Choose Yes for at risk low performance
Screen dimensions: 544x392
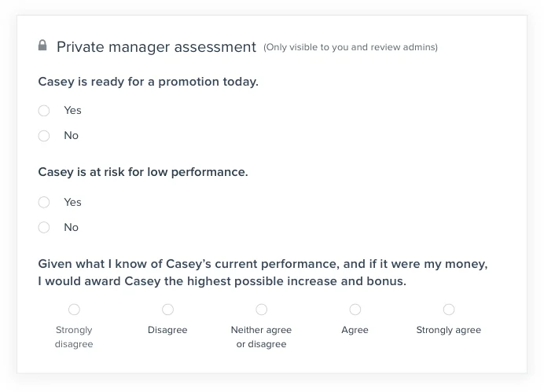pyautogui.click(x=44, y=203)
